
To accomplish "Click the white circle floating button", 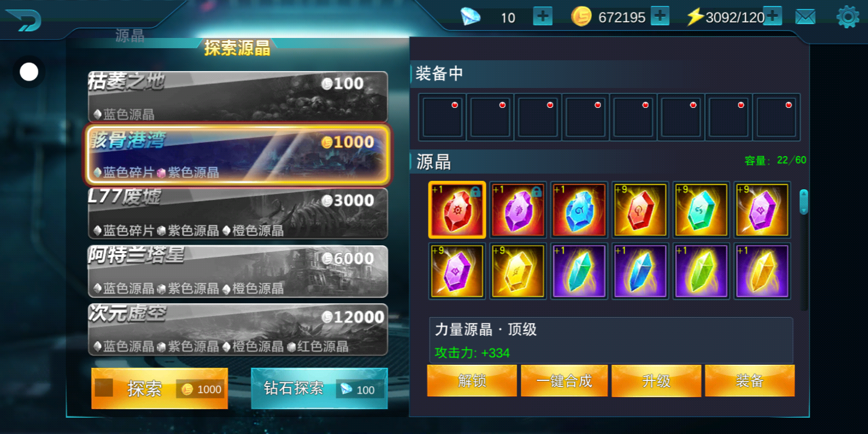I will pyautogui.click(x=29, y=72).
